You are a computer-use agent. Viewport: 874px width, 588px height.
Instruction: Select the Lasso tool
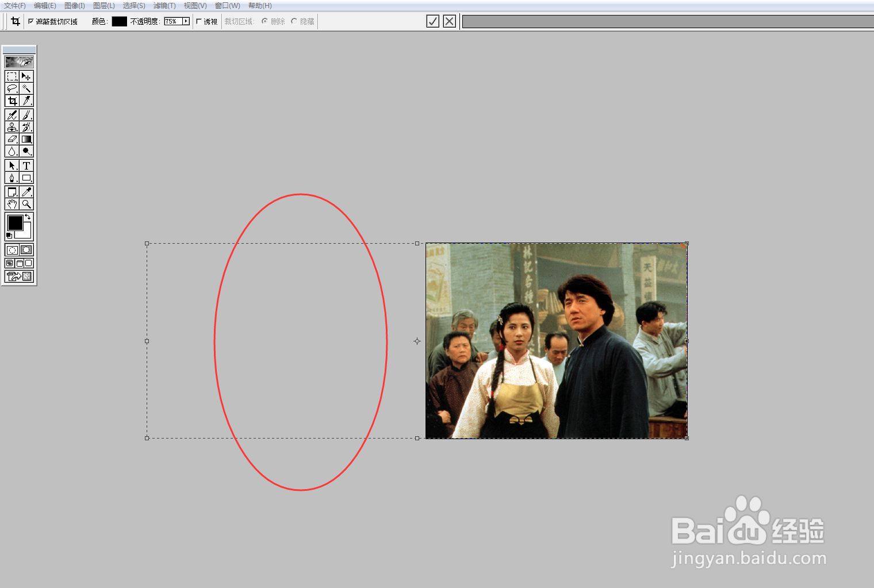12,89
